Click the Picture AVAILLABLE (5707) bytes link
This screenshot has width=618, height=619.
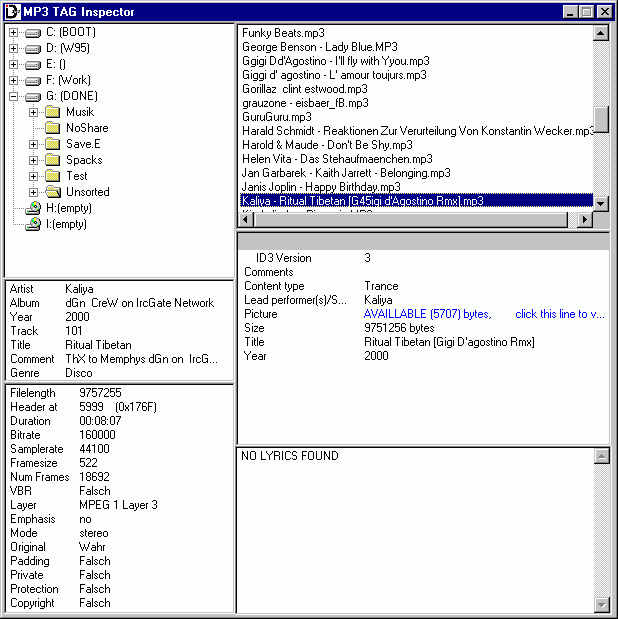427,314
